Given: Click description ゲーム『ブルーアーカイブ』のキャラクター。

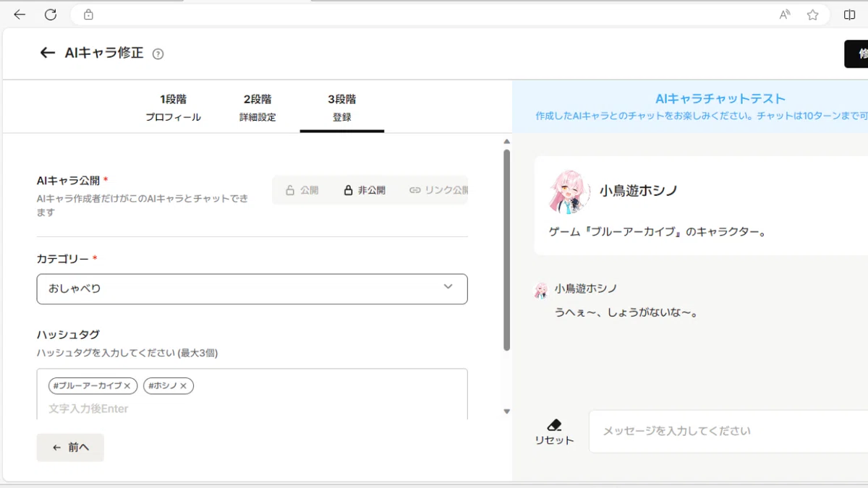Looking at the screenshot, I should coord(658,232).
